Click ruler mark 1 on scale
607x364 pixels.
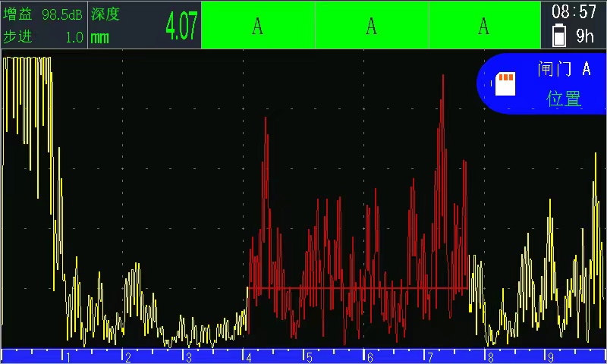tap(69, 356)
